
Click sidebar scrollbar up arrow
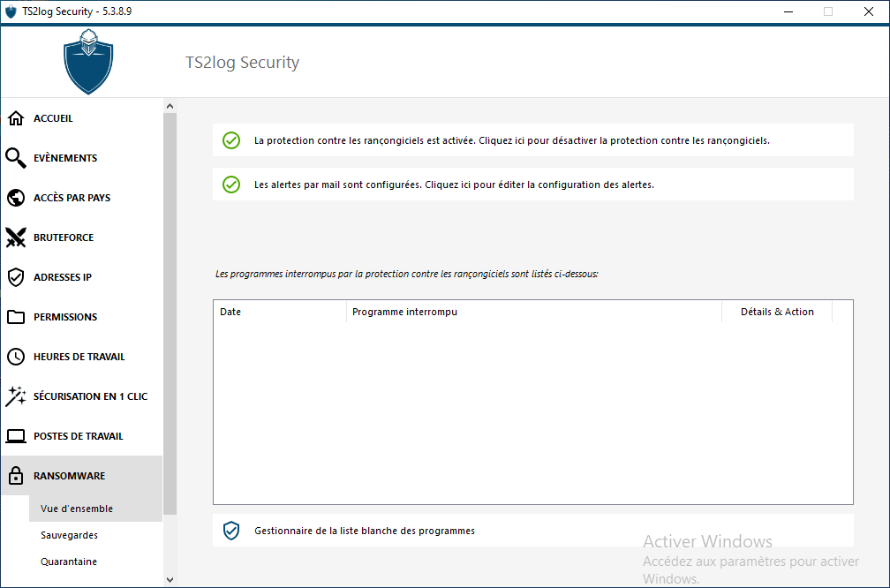tap(170, 106)
